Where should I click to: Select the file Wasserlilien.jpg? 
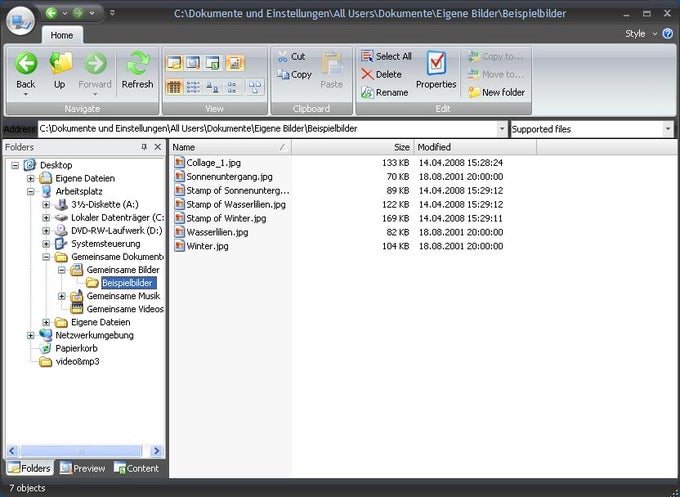click(217, 232)
